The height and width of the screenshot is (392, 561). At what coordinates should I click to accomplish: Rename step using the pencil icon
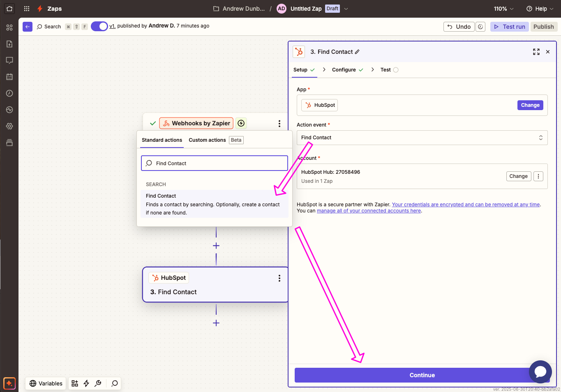[357, 52]
